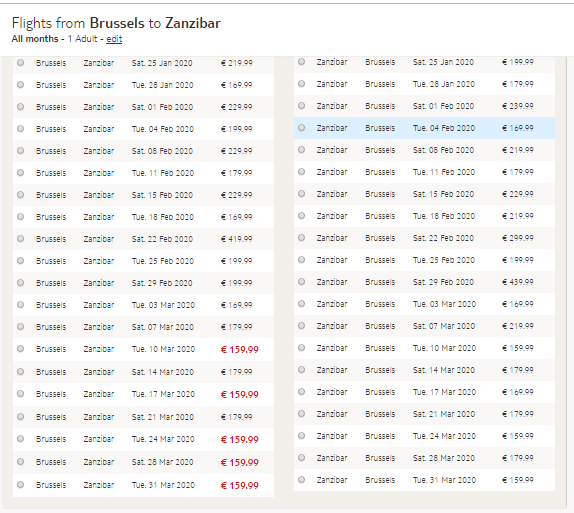574x513 pixels.
Task: Click the €439.99 return price on 29 Feb
Action: pos(518,282)
